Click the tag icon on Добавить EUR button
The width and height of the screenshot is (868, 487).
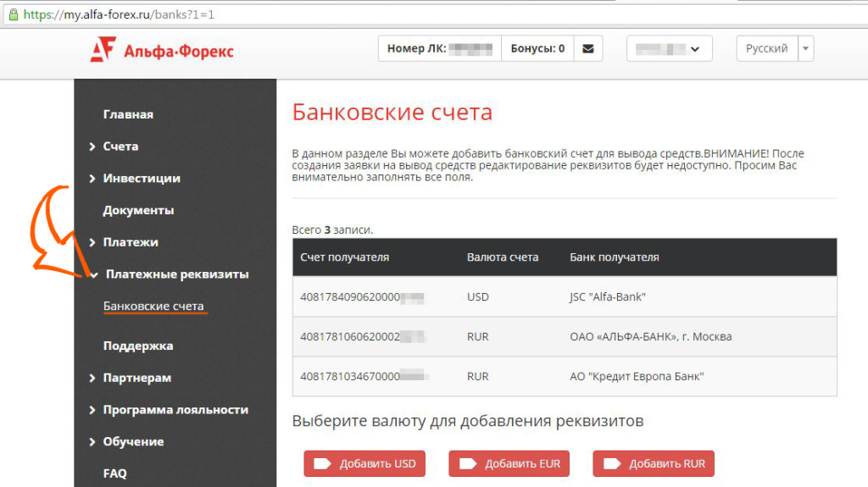(x=468, y=464)
